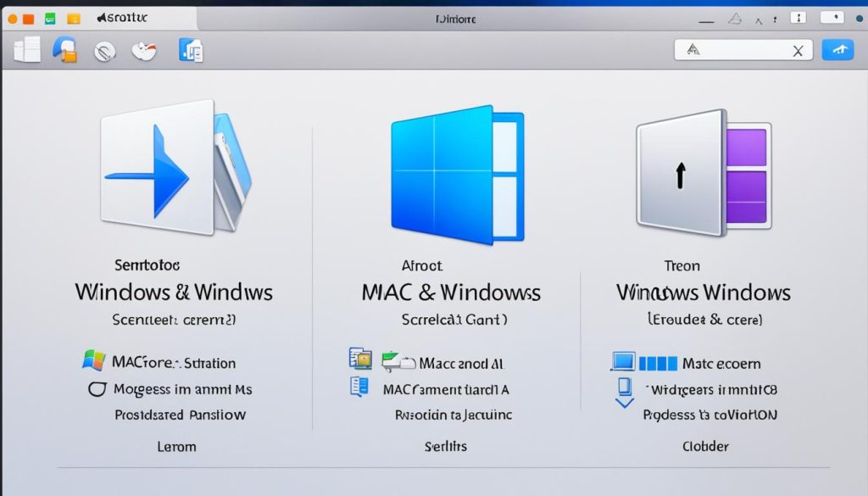The width and height of the screenshot is (868, 496).
Task: Click the MACſament tiarcll A text
Action: coord(446,390)
